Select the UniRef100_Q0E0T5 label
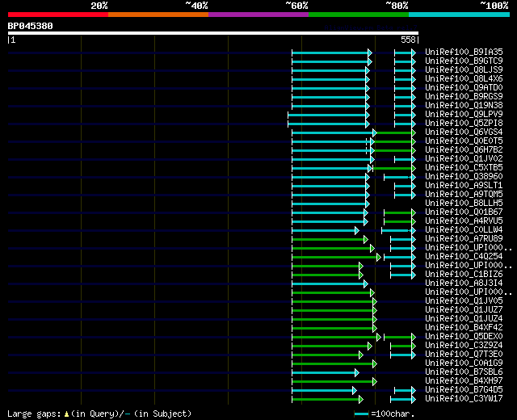The height and width of the screenshot is (420, 517). (464, 141)
